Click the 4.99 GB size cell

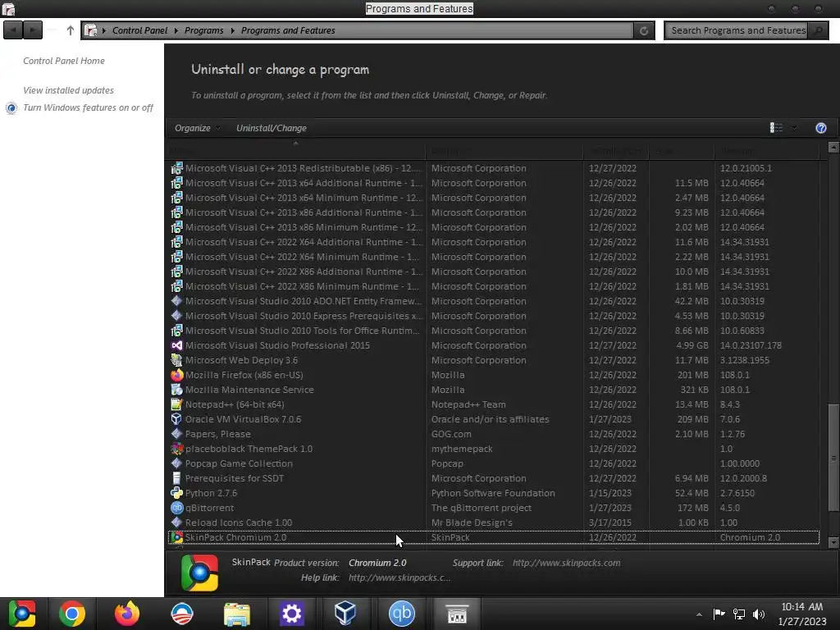pos(692,345)
